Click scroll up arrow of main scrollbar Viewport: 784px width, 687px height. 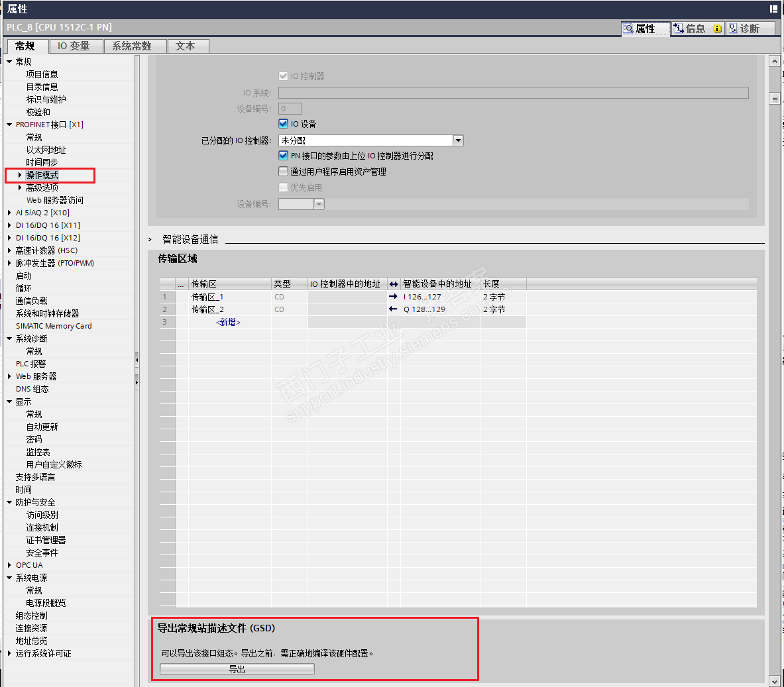point(775,61)
